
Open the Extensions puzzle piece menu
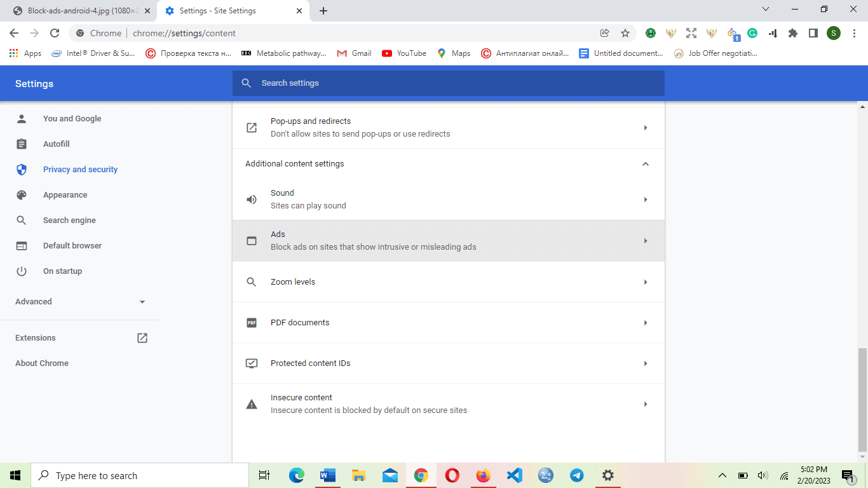[x=793, y=33]
